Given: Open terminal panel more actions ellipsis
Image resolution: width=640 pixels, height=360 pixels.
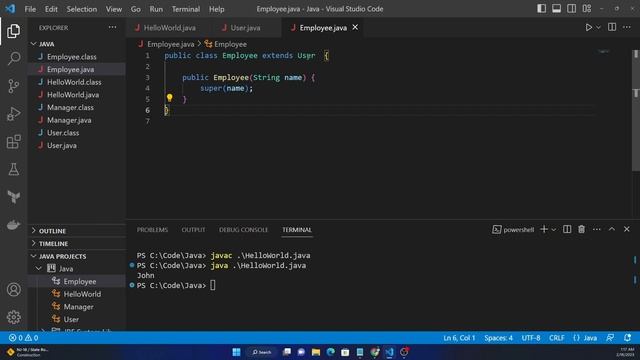Looking at the screenshot, I should tap(597, 229).
